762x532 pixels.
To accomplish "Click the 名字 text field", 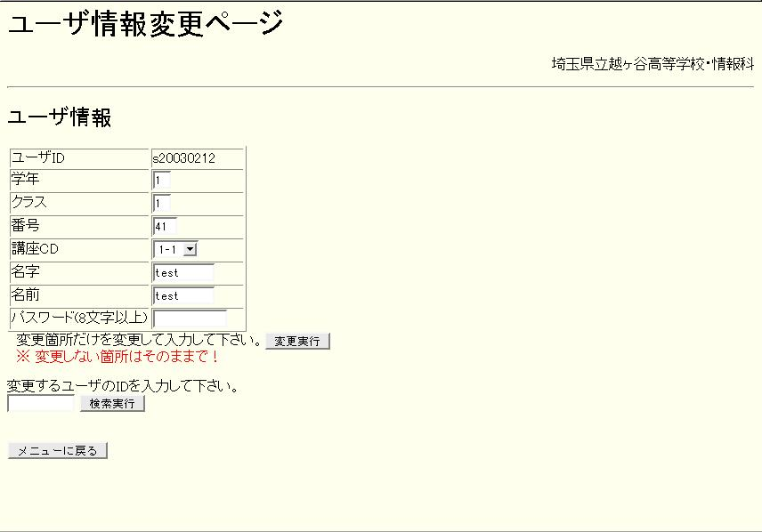I will pyautogui.click(x=183, y=273).
